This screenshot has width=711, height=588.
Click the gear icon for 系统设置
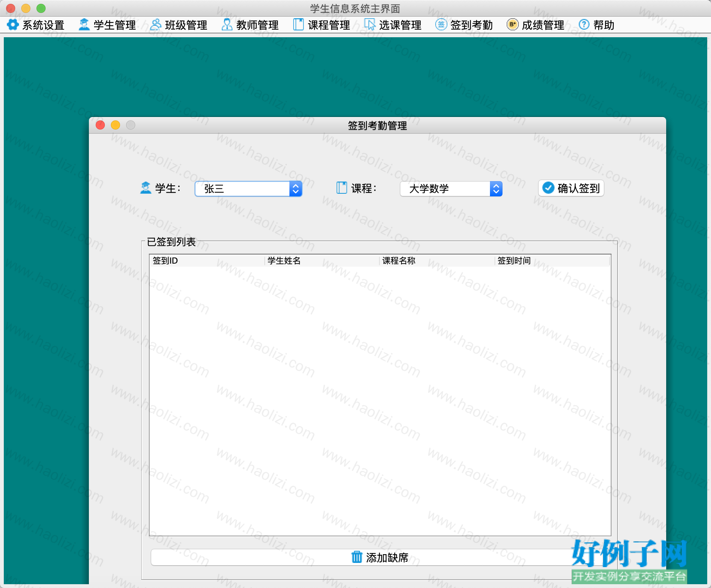point(13,25)
